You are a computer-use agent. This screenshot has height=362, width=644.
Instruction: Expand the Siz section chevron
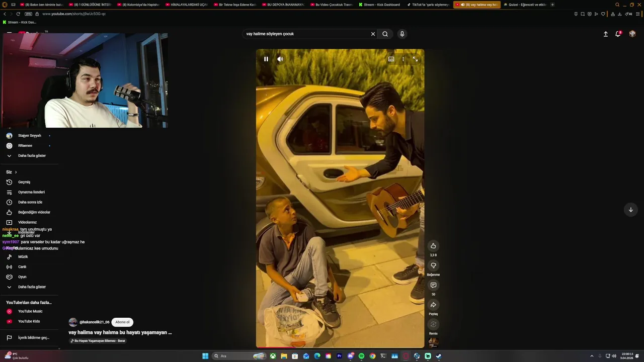(x=16, y=172)
